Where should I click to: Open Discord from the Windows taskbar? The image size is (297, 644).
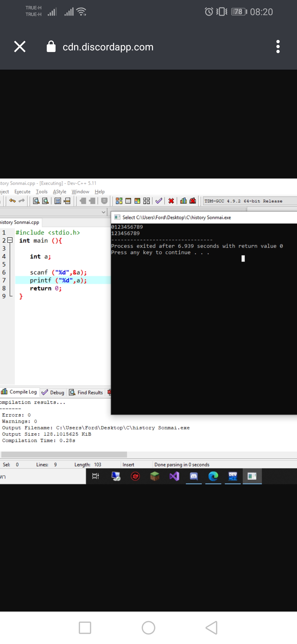pyautogui.click(x=194, y=476)
